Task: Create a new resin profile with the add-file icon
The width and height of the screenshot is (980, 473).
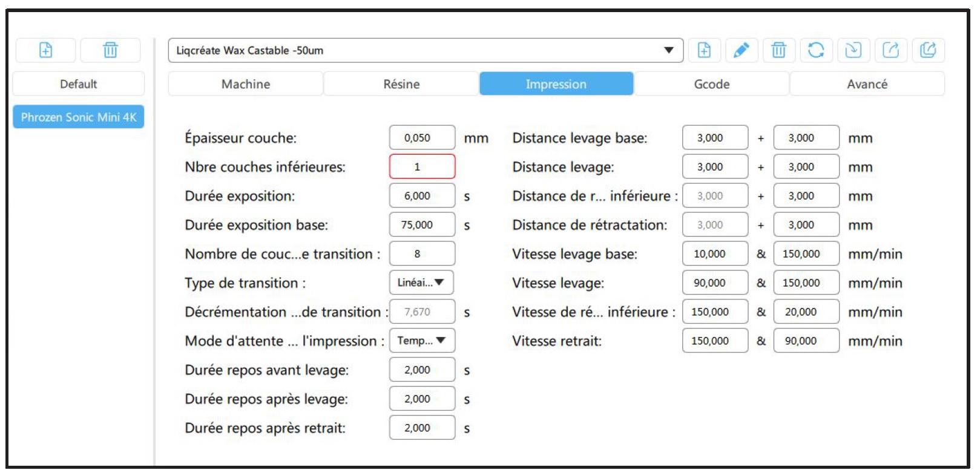Action: [x=704, y=50]
